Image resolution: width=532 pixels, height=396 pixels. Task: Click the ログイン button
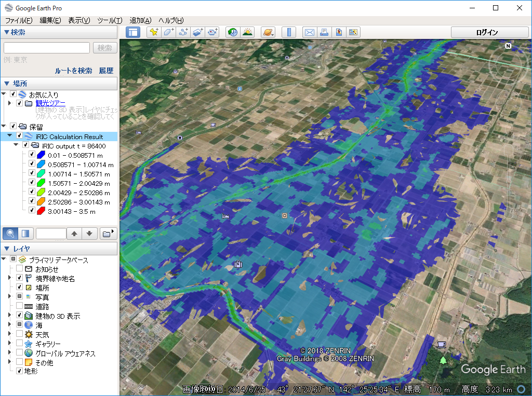tap(487, 32)
